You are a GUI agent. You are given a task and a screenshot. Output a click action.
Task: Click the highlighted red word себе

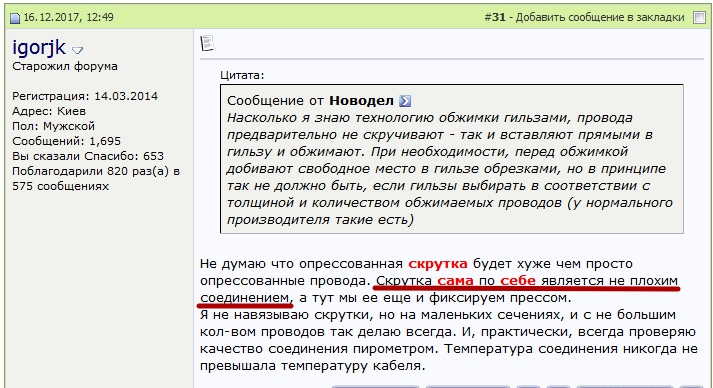click(x=518, y=281)
